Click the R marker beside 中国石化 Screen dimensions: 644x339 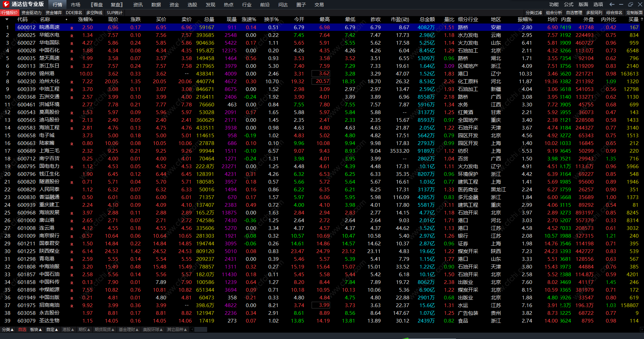point(72,51)
